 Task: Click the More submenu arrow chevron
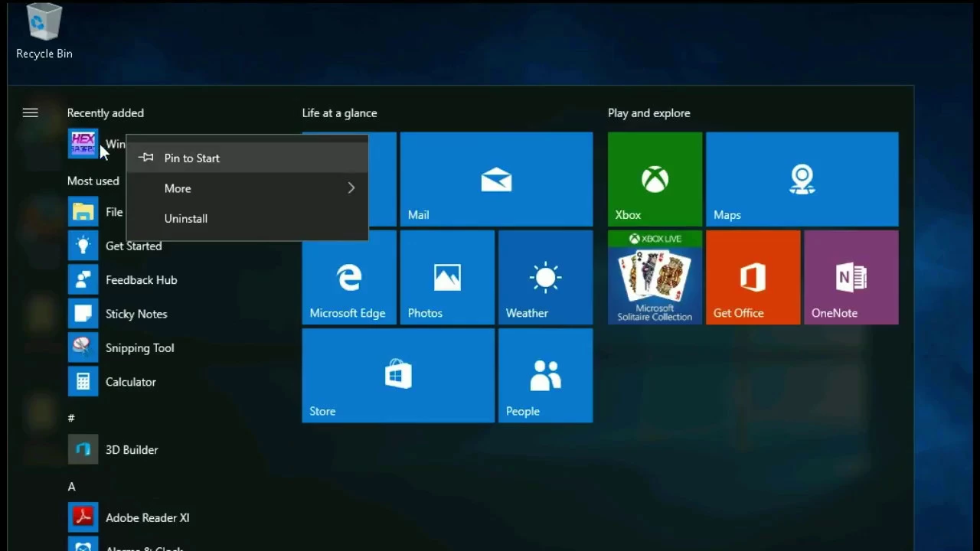[x=351, y=188]
